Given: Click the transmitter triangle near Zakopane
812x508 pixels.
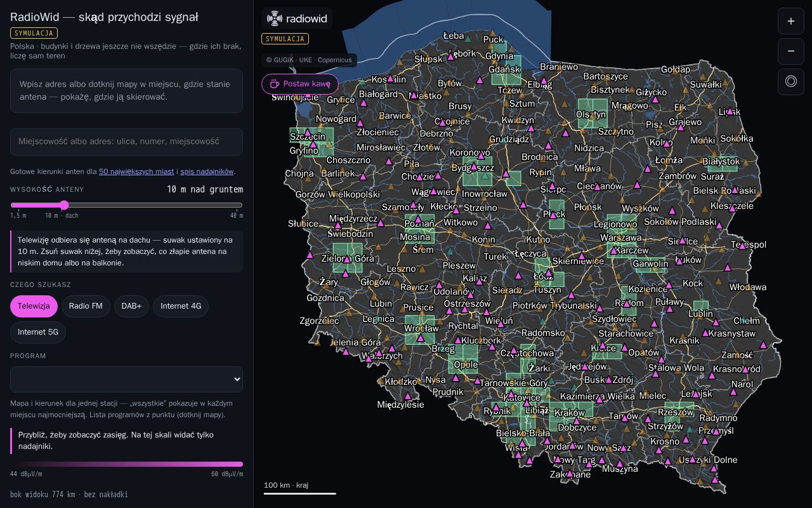Looking at the screenshot, I should coord(569,474).
